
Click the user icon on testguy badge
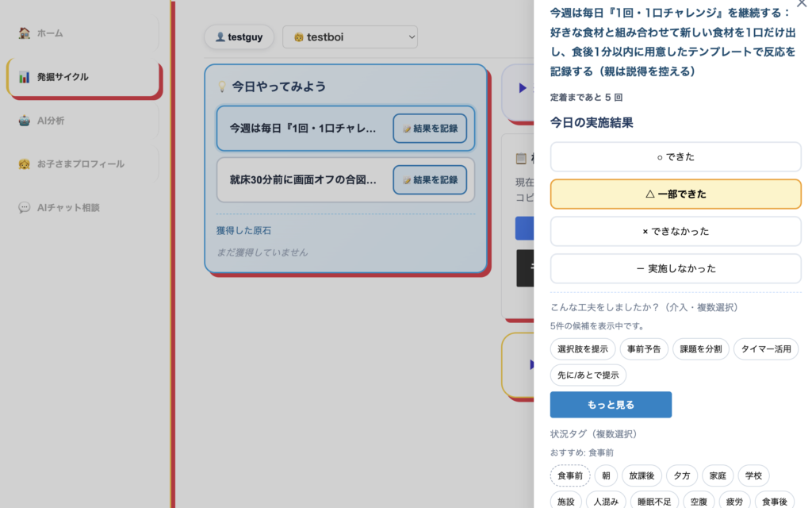click(x=220, y=37)
